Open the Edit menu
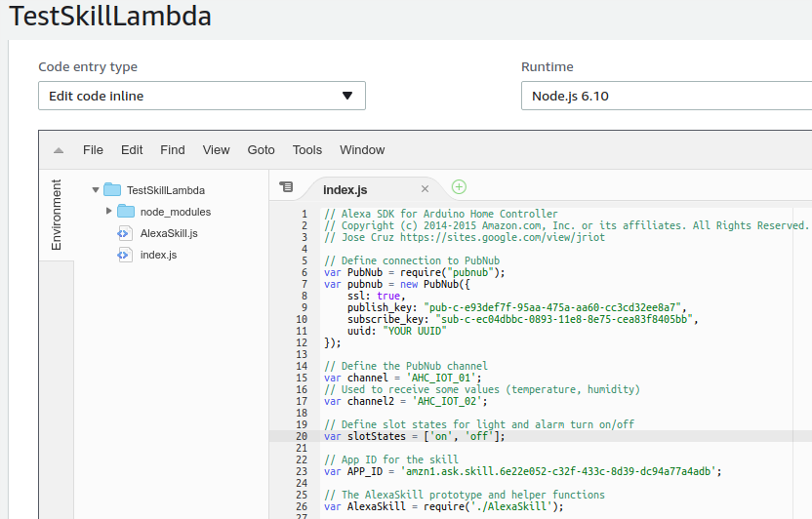This screenshot has width=812, height=519. coord(132,150)
